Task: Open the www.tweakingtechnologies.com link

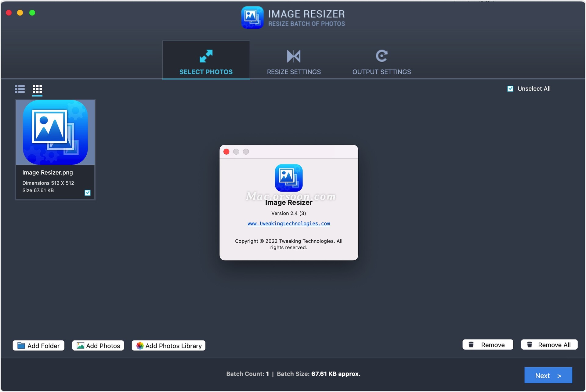Action: pos(288,224)
